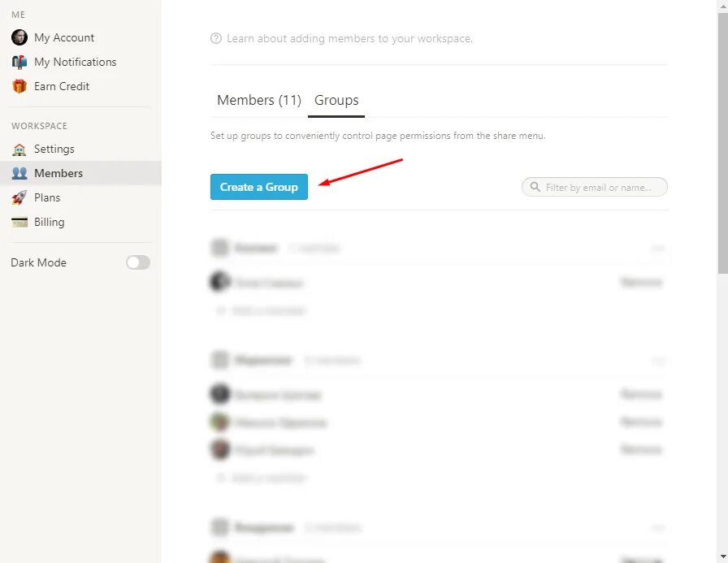Open Learn about adding members link
This screenshot has width=728, height=563.
point(349,38)
